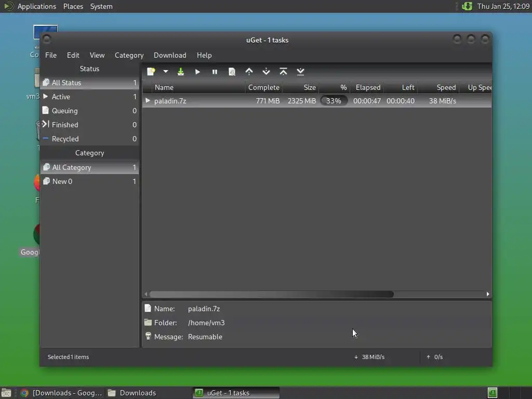This screenshot has height=399, width=532.
Task: Select the Active status filter
Action: 89,97
